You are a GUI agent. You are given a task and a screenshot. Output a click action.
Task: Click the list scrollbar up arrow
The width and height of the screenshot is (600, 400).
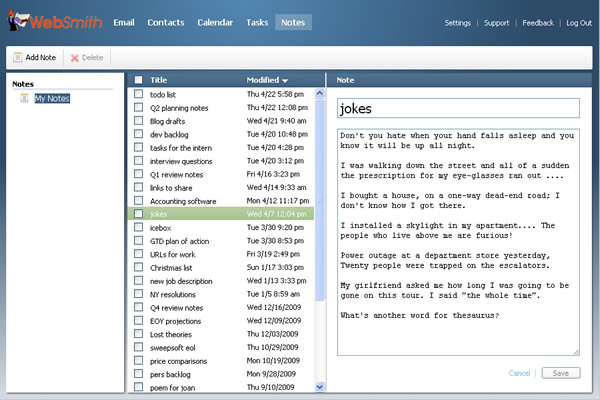click(x=320, y=93)
